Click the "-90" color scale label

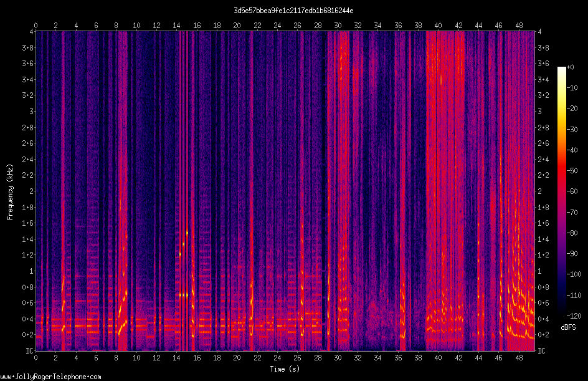point(572,254)
